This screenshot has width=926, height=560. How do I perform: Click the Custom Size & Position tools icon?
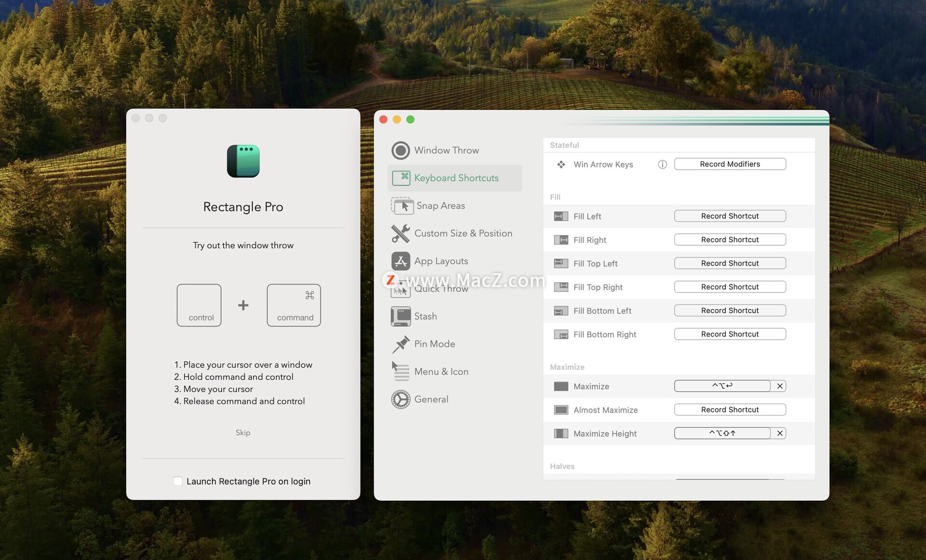[400, 233]
